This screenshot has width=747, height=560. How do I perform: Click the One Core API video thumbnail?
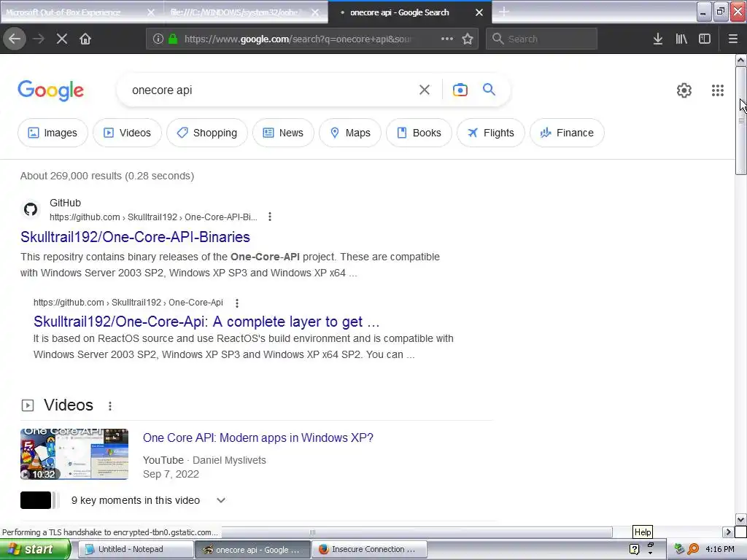point(74,454)
